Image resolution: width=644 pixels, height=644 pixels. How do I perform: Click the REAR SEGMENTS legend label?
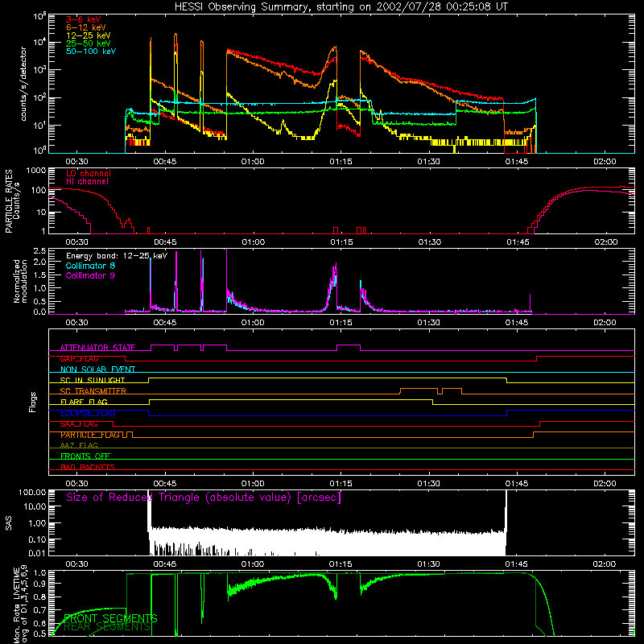[x=107, y=627]
